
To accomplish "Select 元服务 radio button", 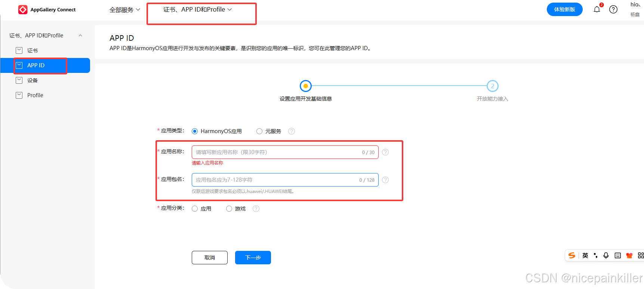I will point(259,131).
